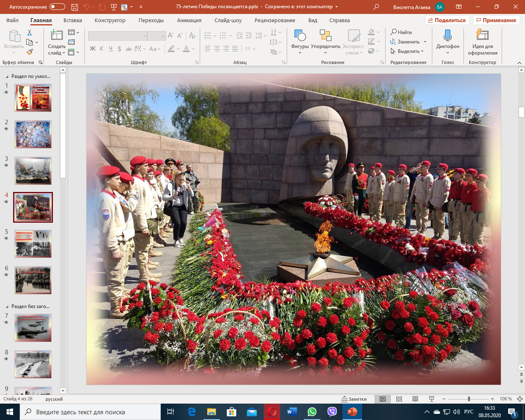Switch to Slide Sorter view
525x420 pixels.
coord(399,399)
